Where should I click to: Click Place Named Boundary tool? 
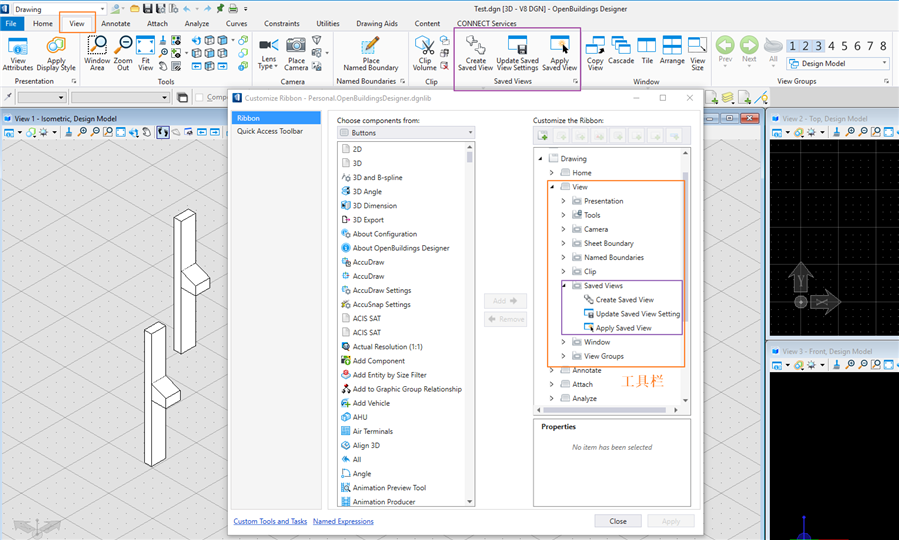(370, 53)
